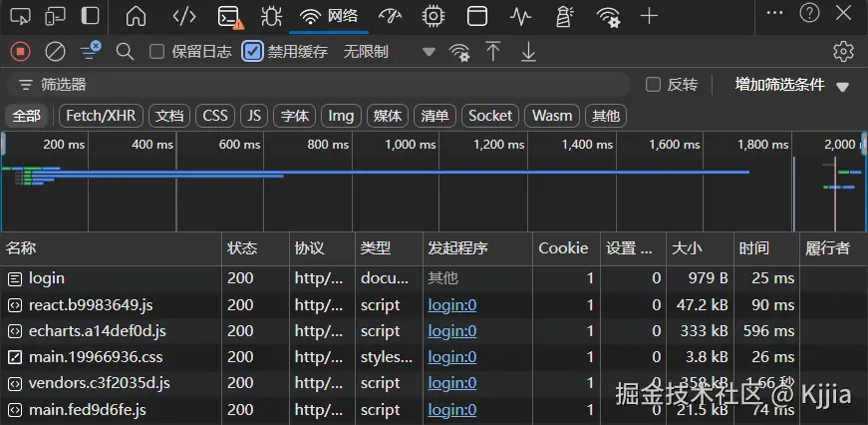
Task: Open the performance monitor pulse icon
Action: (520, 16)
